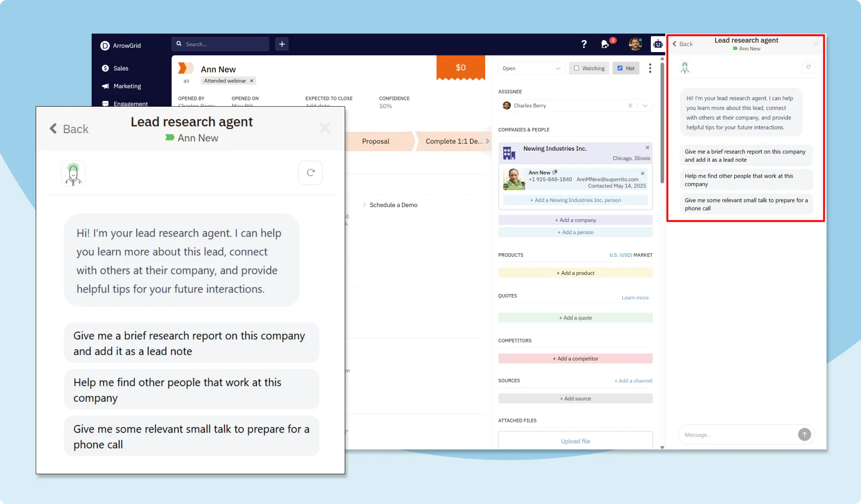This screenshot has height=504, width=861.
Task: Choose small talk prompt in right panel
Action: (x=746, y=205)
